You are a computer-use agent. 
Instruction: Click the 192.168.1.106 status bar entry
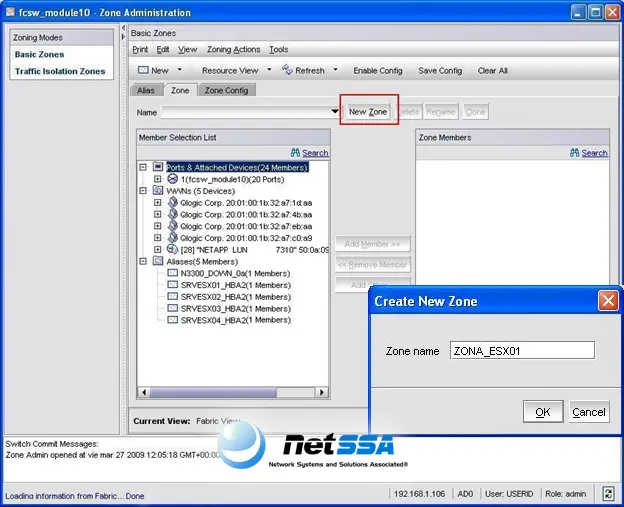(x=419, y=494)
